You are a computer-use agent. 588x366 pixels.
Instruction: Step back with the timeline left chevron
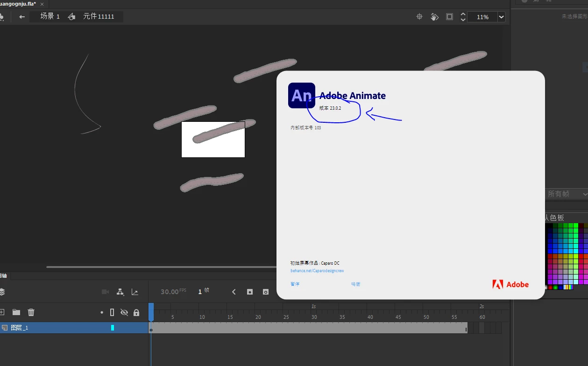(234, 292)
